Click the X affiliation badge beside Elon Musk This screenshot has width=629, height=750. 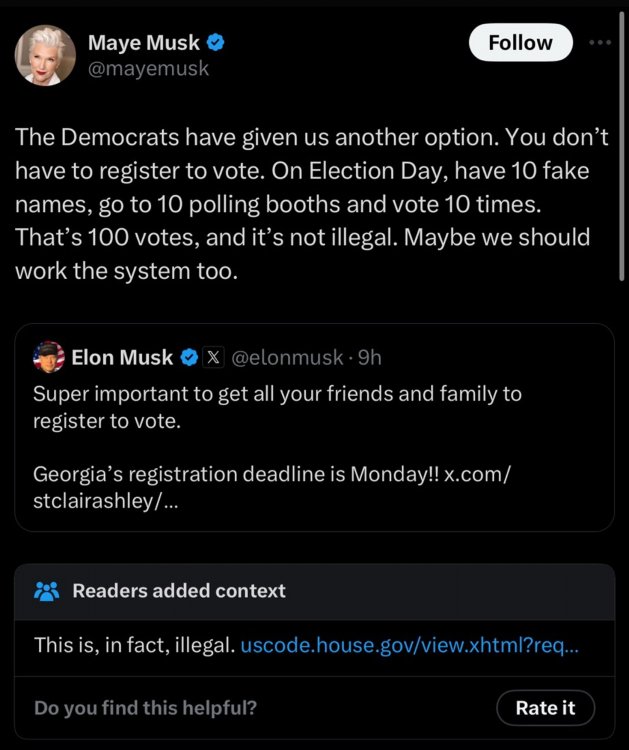(x=213, y=357)
